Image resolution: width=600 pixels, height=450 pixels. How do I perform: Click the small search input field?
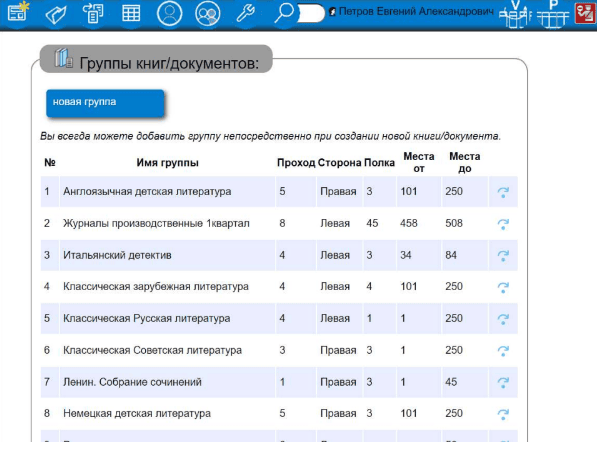[x=311, y=13]
